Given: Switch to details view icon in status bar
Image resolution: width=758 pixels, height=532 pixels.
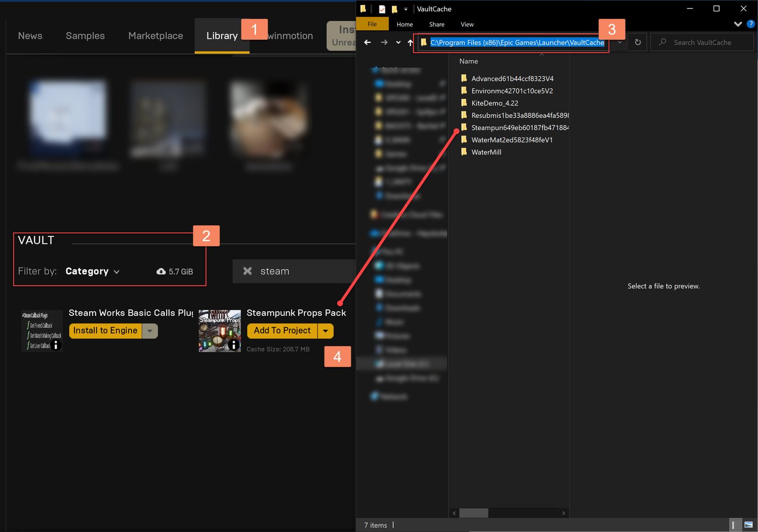Looking at the screenshot, I should (x=734, y=525).
